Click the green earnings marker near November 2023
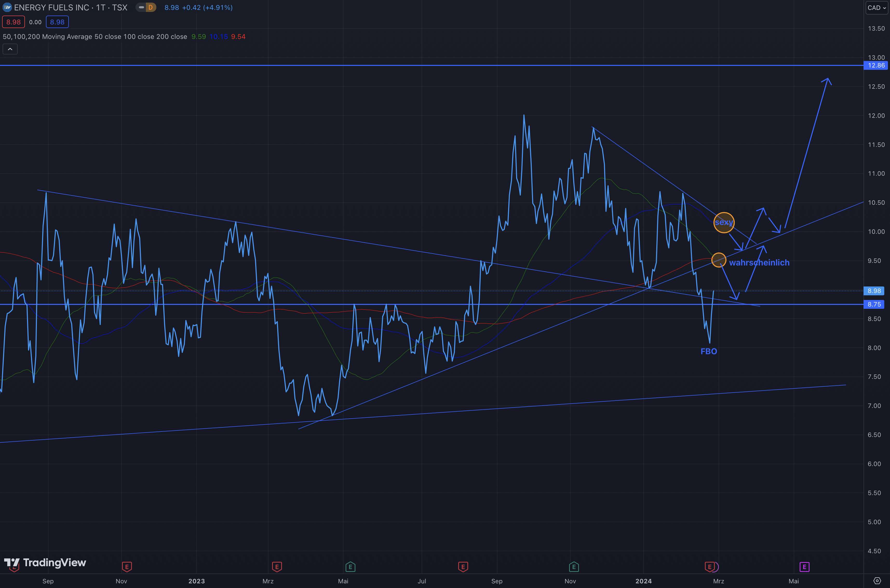The image size is (890, 588). tap(574, 567)
